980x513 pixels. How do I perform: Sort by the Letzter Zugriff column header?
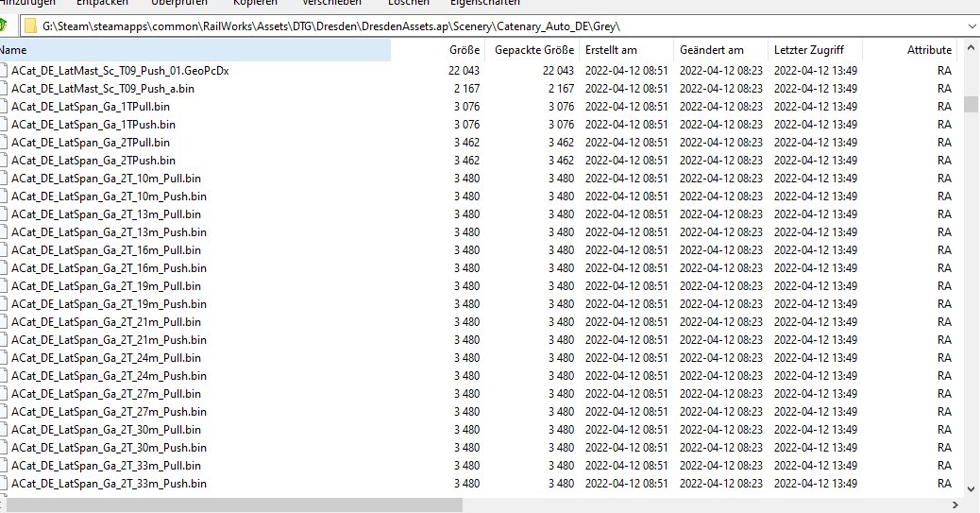pos(815,50)
